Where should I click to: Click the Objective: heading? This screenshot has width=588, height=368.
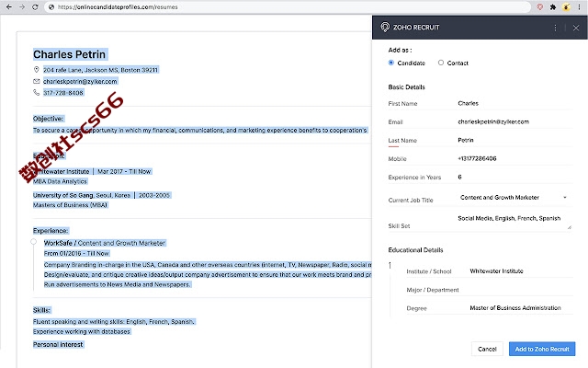tap(48, 119)
